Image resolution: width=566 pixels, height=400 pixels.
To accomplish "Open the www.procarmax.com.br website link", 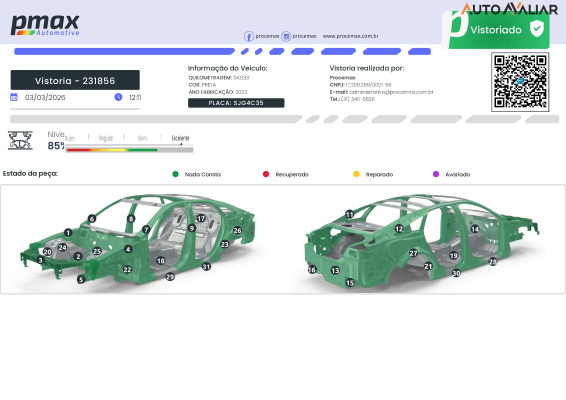I will click(351, 36).
